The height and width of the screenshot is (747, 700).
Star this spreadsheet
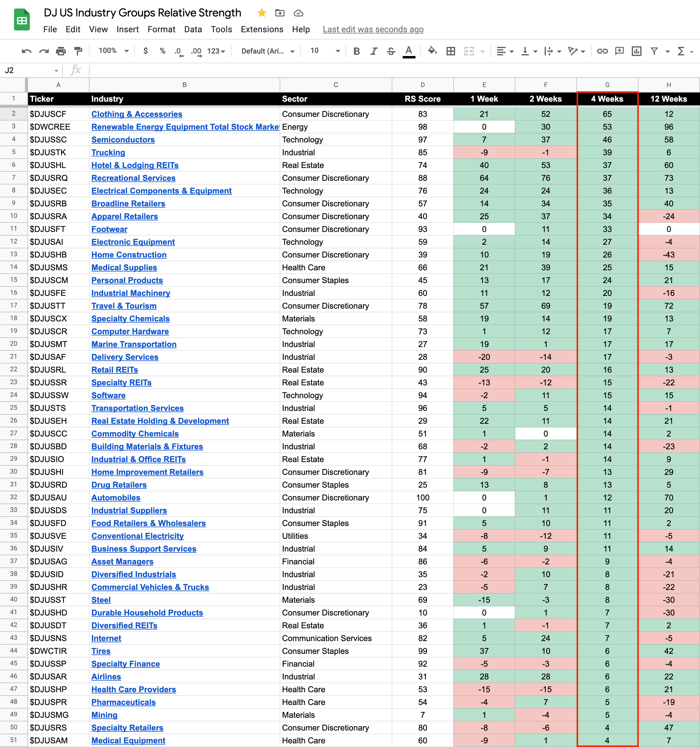pos(262,13)
